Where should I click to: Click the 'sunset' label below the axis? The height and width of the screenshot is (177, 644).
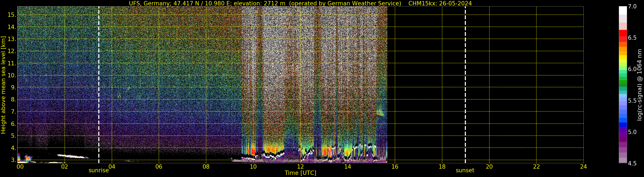[x=465, y=171]
